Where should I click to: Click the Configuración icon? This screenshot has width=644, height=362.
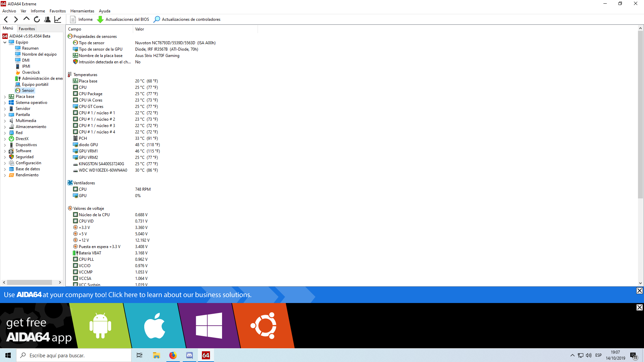(x=11, y=163)
